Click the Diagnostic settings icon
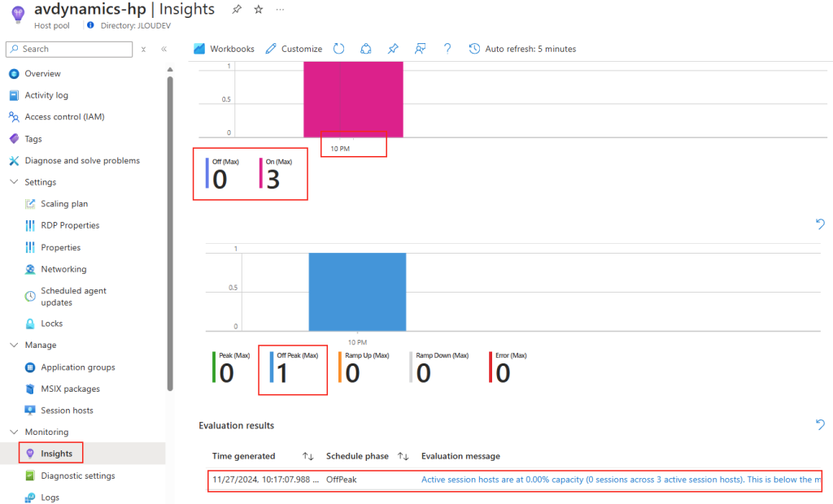This screenshot has height=504, width=833. (30, 476)
